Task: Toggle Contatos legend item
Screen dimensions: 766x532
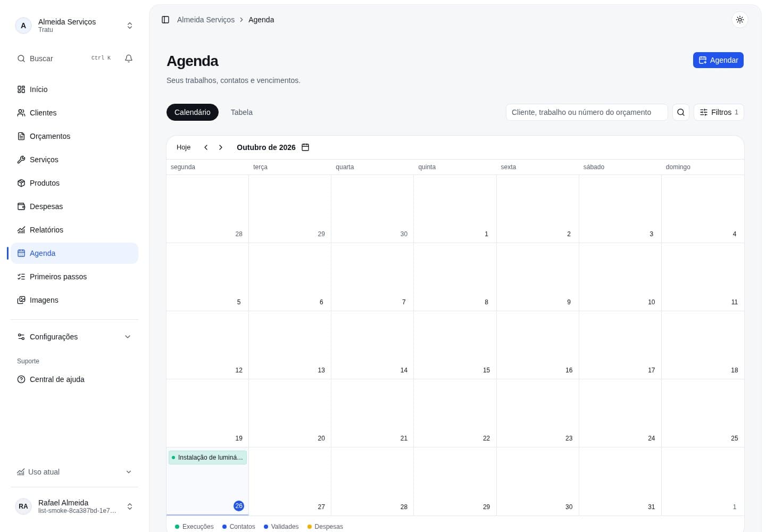Action: pyautogui.click(x=238, y=527)
